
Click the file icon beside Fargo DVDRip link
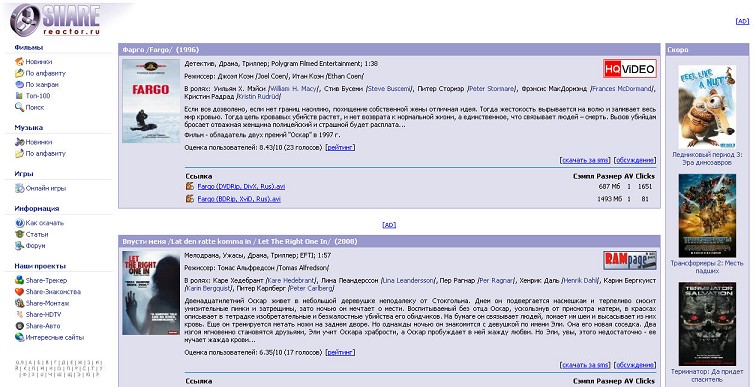(x=190, y=186)
